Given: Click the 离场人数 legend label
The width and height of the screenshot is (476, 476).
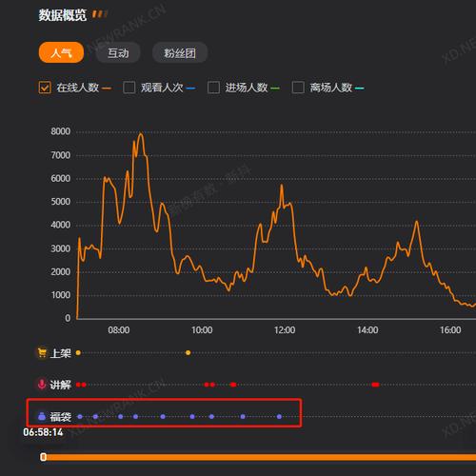Looking at the screenshot, I should pyautogui.click(x=331, y=88).
